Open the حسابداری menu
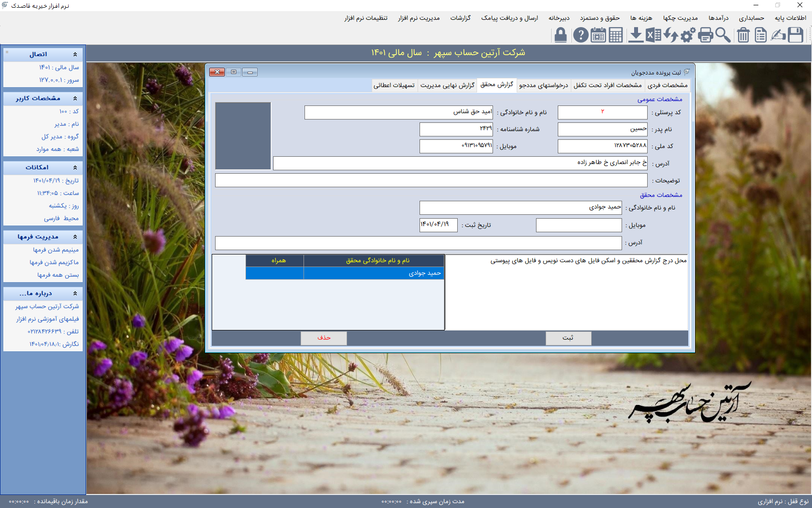 pos(751,18)
